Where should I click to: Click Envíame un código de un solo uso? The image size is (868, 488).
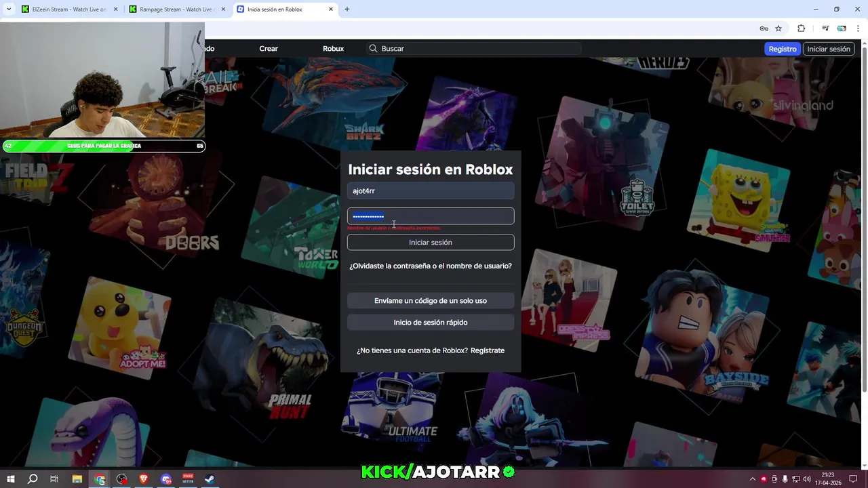tap(431, 300)
